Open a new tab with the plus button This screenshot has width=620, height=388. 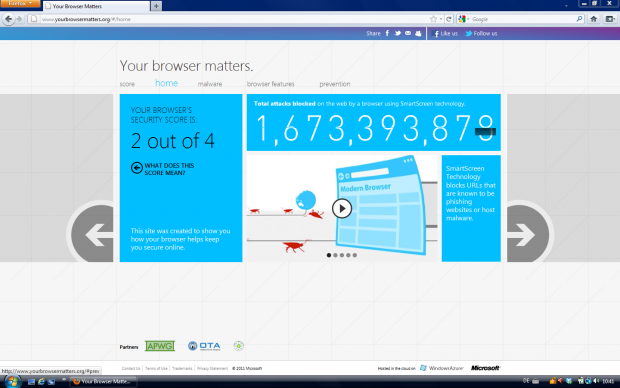(x=156, y=6)
